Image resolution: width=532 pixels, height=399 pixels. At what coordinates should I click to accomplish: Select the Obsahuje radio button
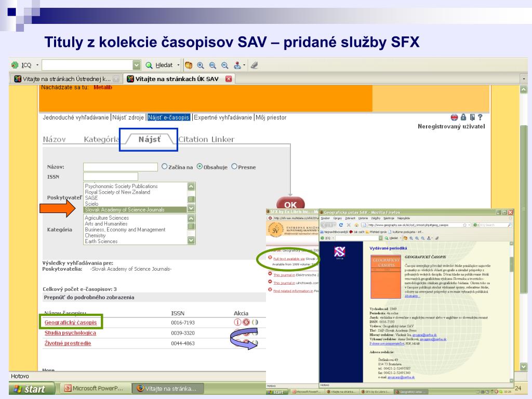coord(199,167)
